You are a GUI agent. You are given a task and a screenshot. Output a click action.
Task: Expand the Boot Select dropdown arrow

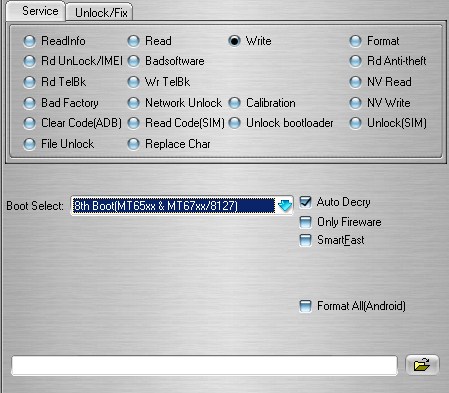[285, 206]
